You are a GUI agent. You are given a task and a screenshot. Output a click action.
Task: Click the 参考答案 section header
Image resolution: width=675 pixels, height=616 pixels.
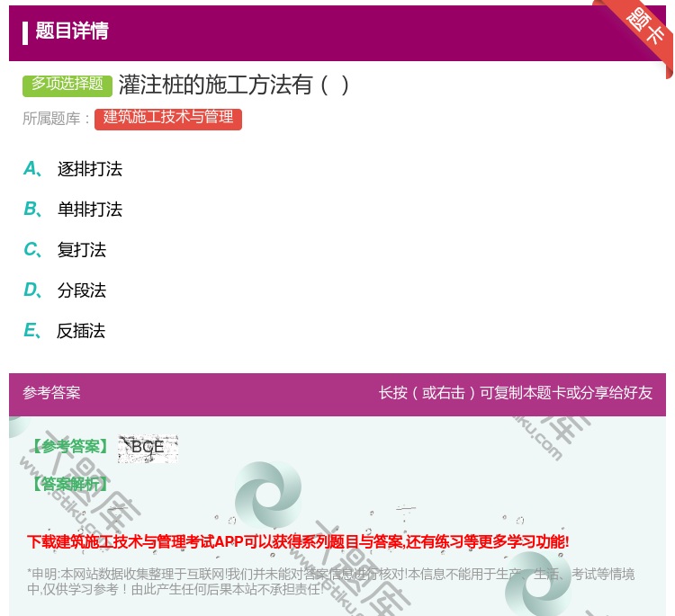click(51, 393)
